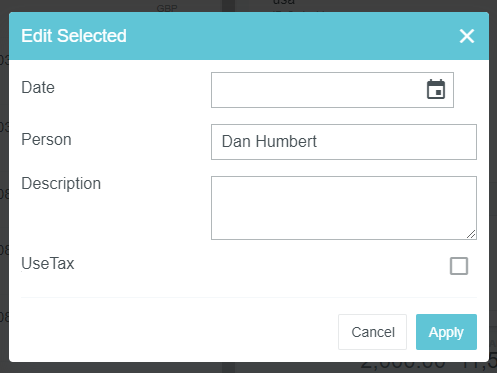This screenshot has height=373, width=497.
Task: Click the teal dialog header bar
Action: tap(249, 36)
